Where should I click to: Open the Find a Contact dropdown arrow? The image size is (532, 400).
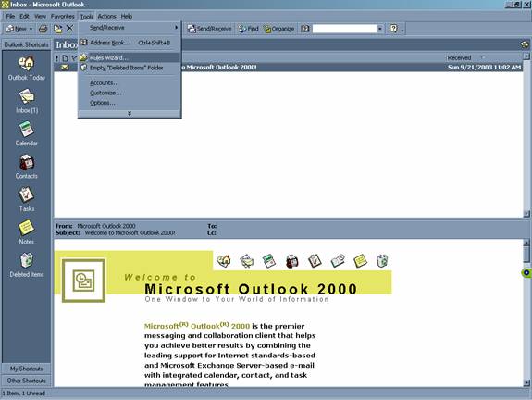(380, 29)
